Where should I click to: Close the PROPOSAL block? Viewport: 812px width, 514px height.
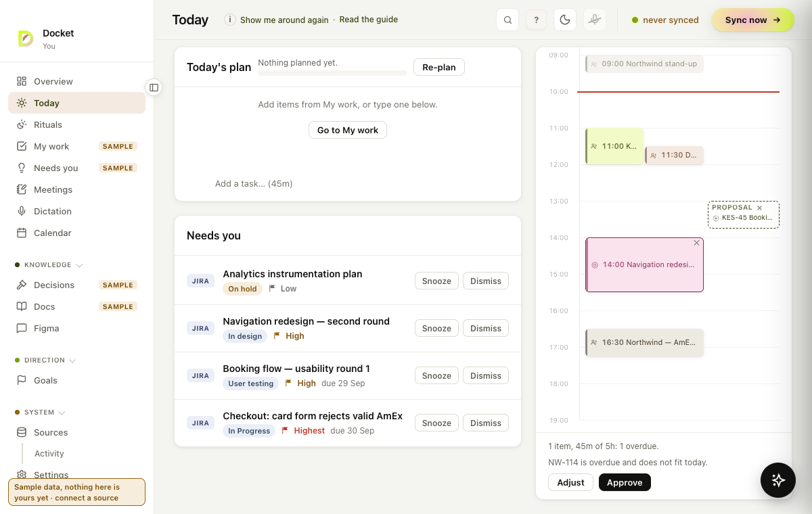tap(759, 208)
